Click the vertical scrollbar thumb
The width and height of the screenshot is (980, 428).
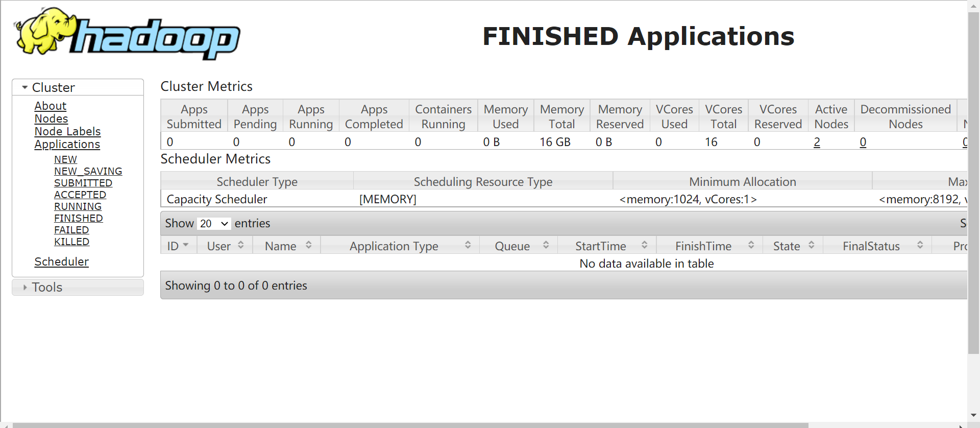click(x=973, y=183)
